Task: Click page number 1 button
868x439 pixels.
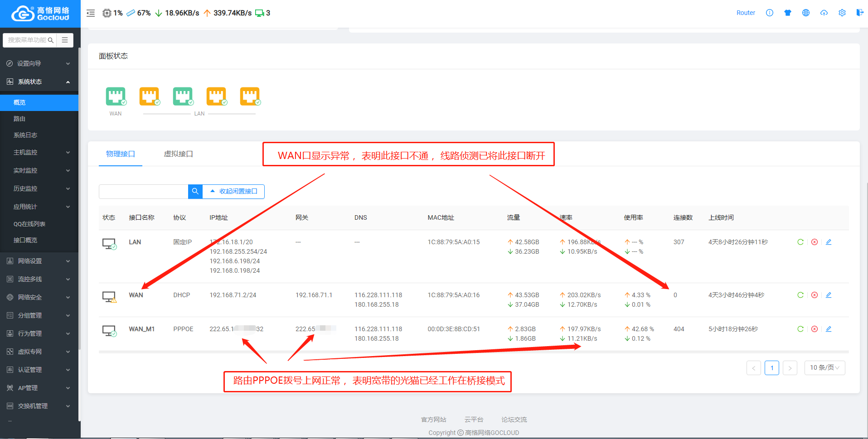Action: pos(771,368)
